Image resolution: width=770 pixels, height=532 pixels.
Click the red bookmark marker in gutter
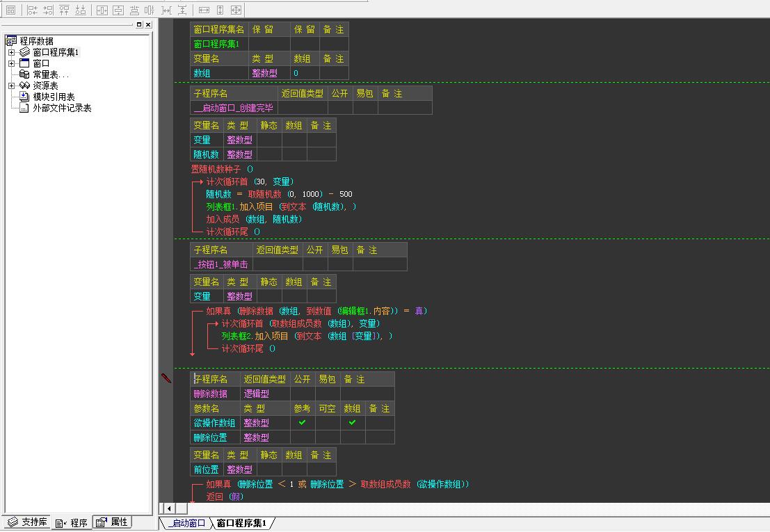[166, 378]
